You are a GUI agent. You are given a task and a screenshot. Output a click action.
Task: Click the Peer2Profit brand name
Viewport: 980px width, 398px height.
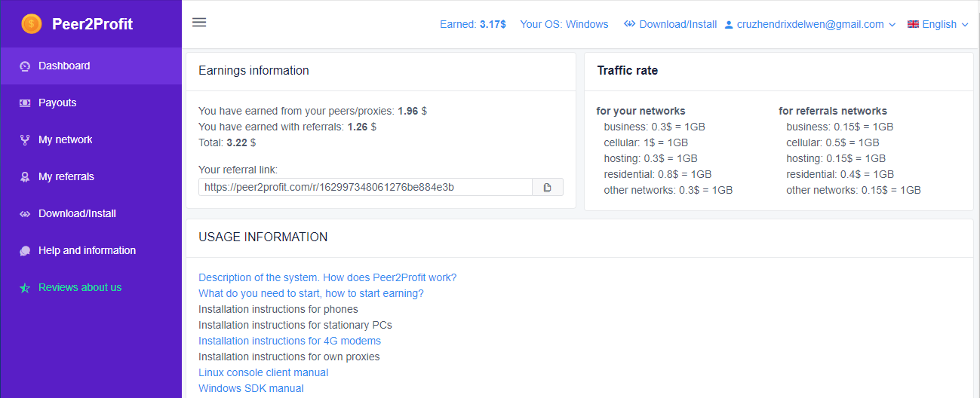tap(92, 24)
